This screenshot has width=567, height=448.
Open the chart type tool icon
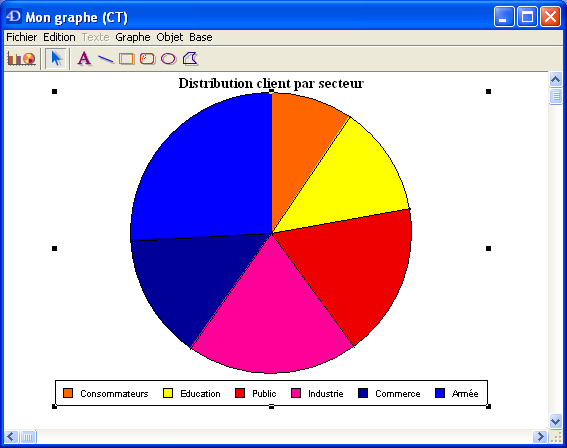coord(21,59)
